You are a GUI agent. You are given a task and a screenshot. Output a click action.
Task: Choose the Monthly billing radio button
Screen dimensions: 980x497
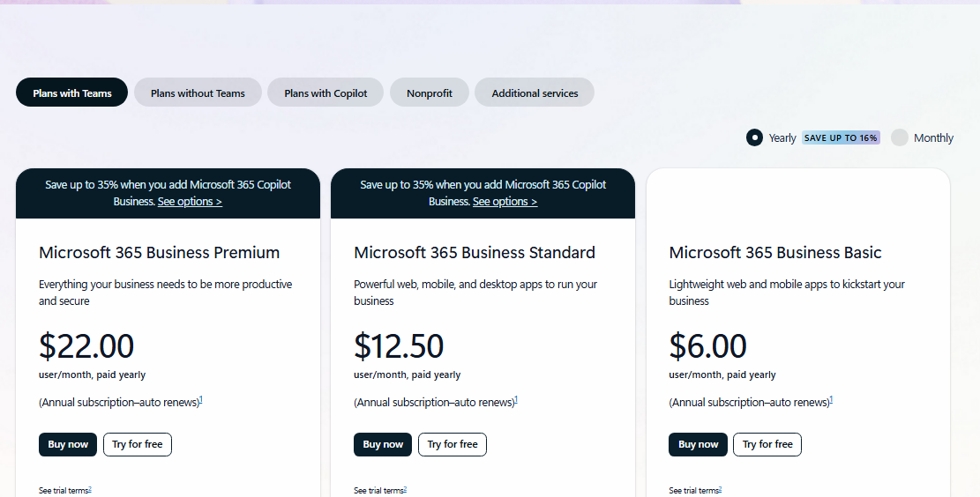pos(900,137)
